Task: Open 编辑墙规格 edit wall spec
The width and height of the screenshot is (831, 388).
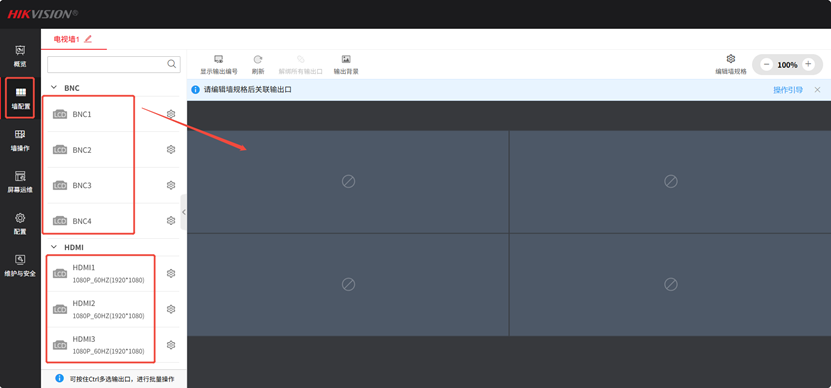Action: [x=731, y=65]
